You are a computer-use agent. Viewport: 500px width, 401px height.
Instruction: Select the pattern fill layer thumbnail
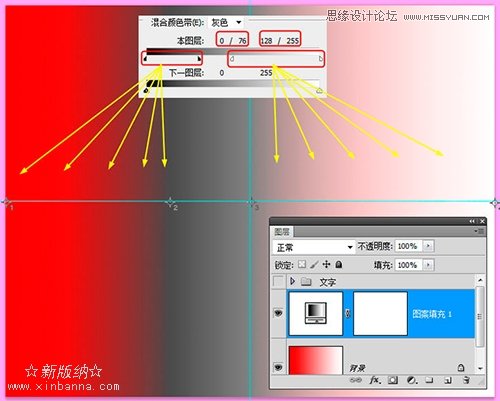(x=316, y=313)
